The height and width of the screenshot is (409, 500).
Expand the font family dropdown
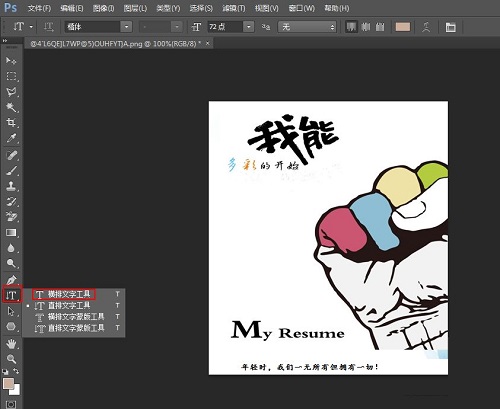click(126, 27)
